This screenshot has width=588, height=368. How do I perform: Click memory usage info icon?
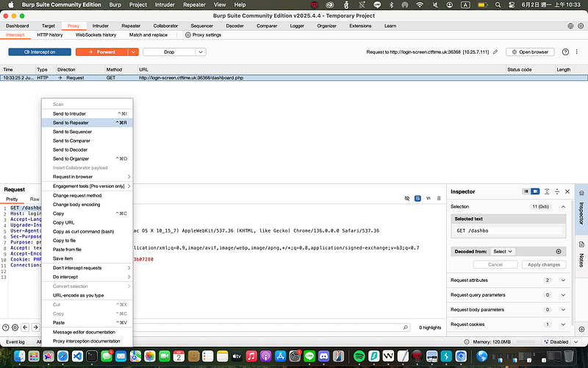click(467, 342)
